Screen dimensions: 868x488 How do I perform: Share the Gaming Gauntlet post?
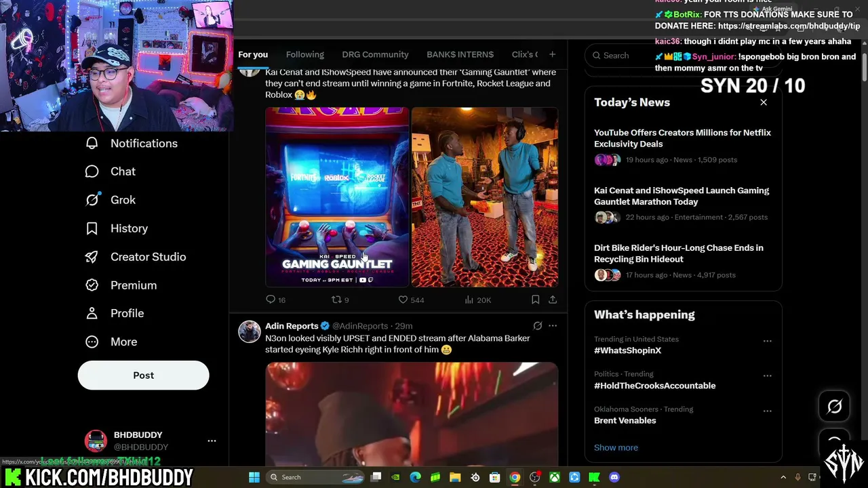[x=553, y=300]
